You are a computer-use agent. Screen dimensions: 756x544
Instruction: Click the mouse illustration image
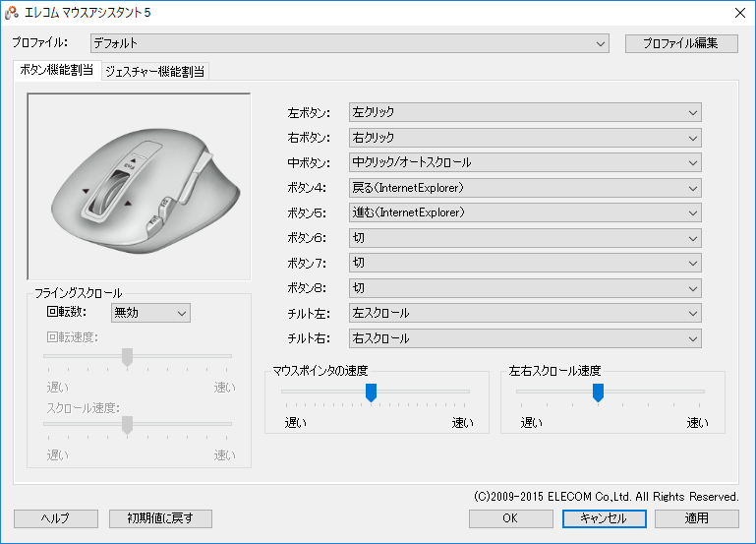coord(140,186)
